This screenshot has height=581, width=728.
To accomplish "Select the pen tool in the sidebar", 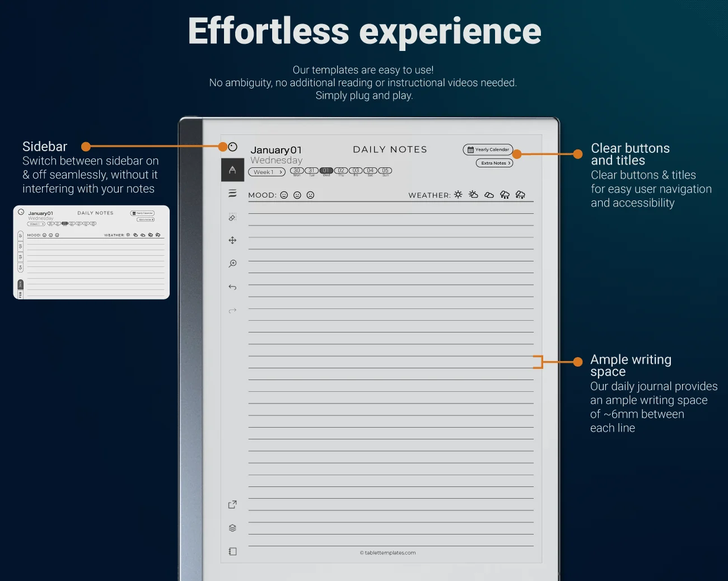I will (x=232, y=170).
